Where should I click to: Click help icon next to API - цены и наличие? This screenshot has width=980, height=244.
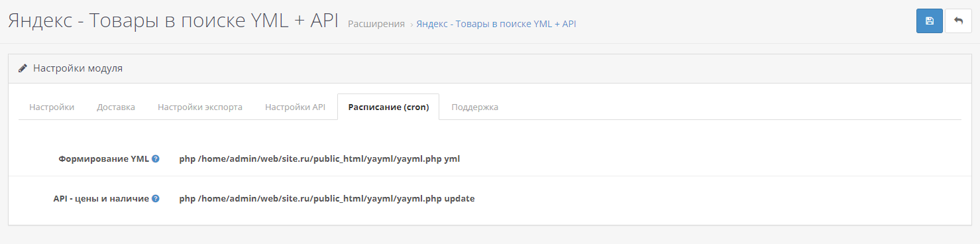[156, 198]
